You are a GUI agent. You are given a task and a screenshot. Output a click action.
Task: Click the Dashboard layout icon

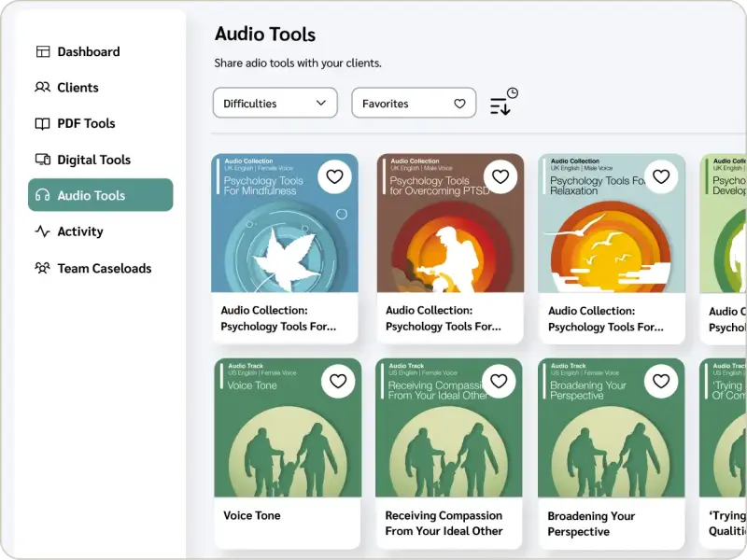click(43, 51)
